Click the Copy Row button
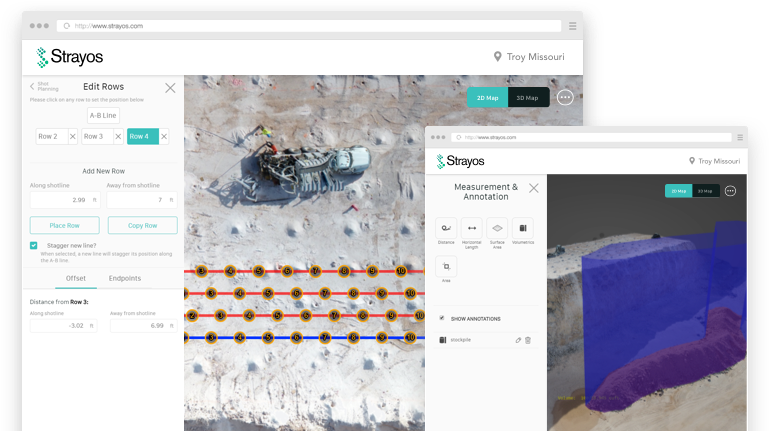Viewport: 770px width, 431px height. click(x=142, y=225)
